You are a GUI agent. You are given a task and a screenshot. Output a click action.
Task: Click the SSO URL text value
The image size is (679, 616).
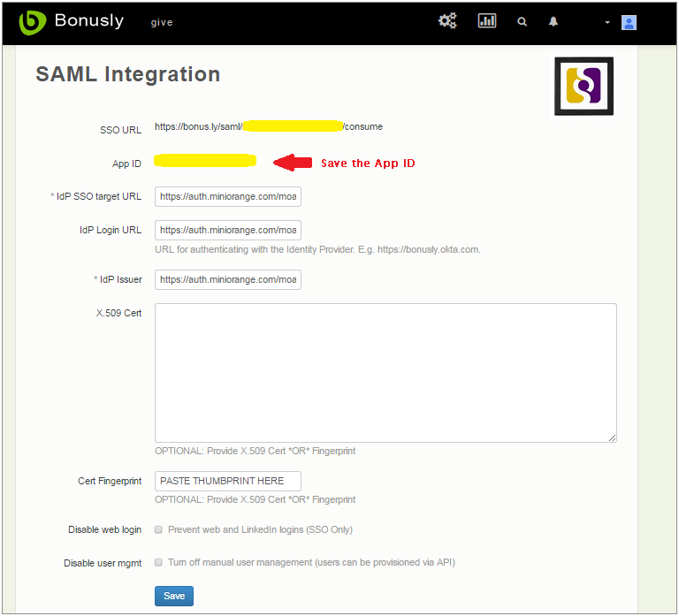click(x=269, y=126)
